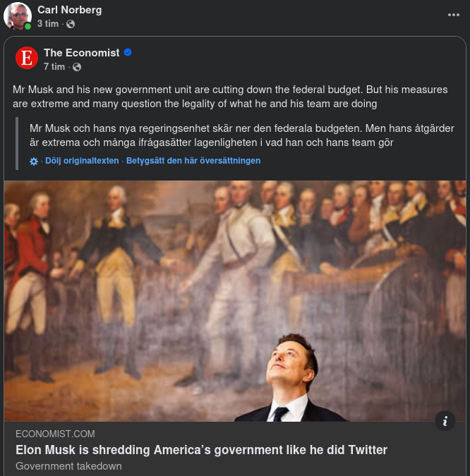Open the "Elon Musk is shredding America's government" headline

tap(201, 450)
